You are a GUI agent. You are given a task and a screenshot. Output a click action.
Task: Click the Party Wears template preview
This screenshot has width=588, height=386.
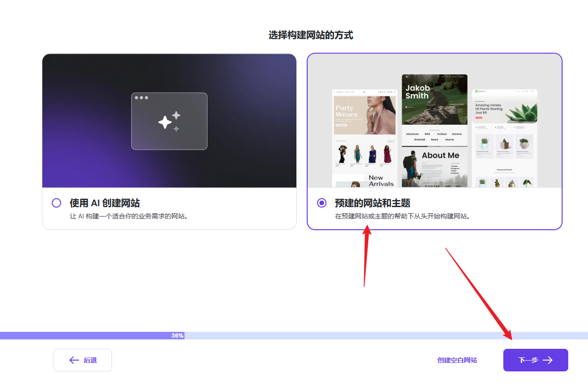coord(365,138)
